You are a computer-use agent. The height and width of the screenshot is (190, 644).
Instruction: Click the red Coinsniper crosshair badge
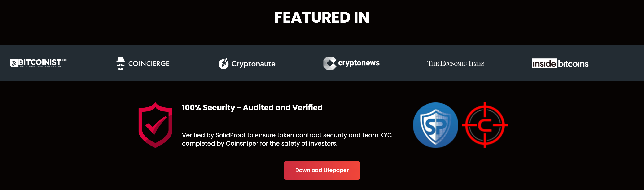pyautogui.click(x=485, y=125)
